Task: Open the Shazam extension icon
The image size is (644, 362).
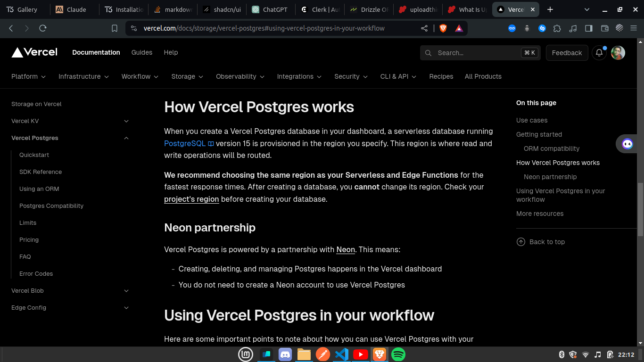Action: 542,28
